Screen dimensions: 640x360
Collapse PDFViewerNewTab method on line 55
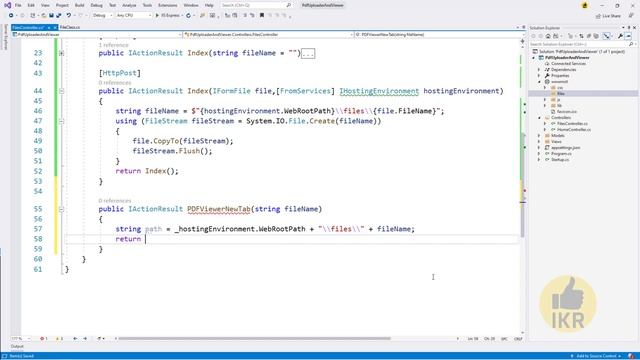(61, 209)
